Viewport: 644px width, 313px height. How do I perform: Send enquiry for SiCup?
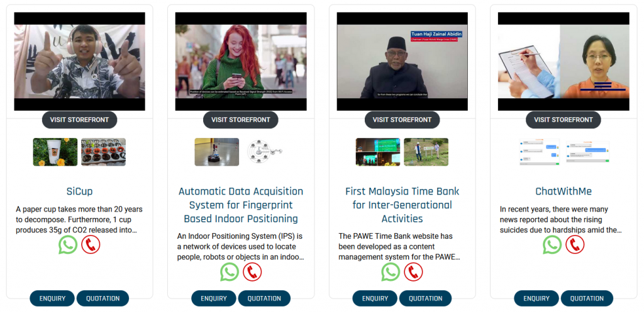[x=52, y=299]
